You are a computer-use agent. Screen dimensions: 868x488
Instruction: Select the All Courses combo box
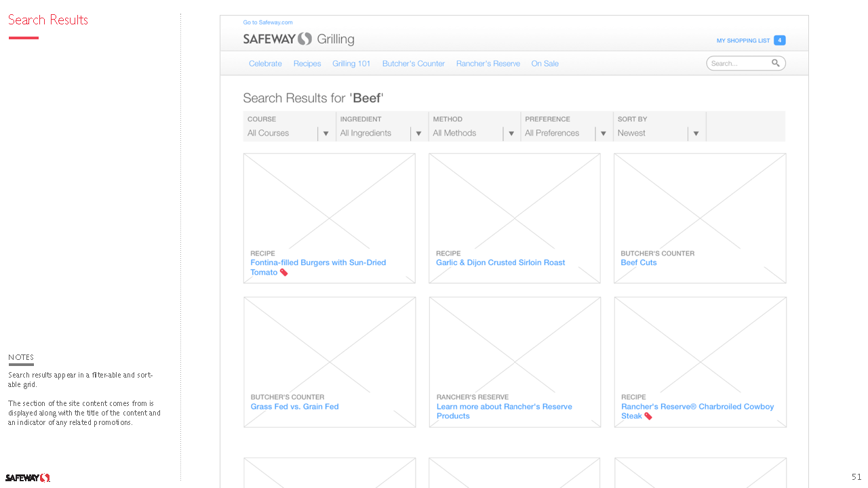[290, 134]
